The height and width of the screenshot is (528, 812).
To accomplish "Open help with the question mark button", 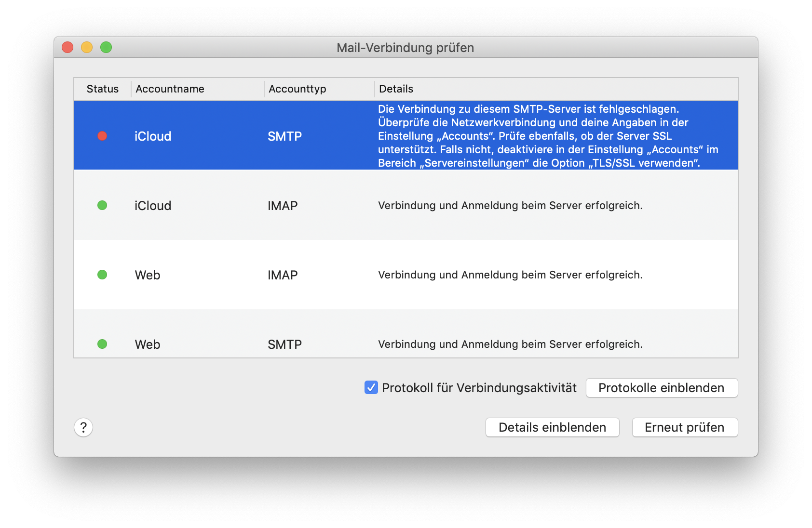I will pyautogui.click(x=83, y=427).
